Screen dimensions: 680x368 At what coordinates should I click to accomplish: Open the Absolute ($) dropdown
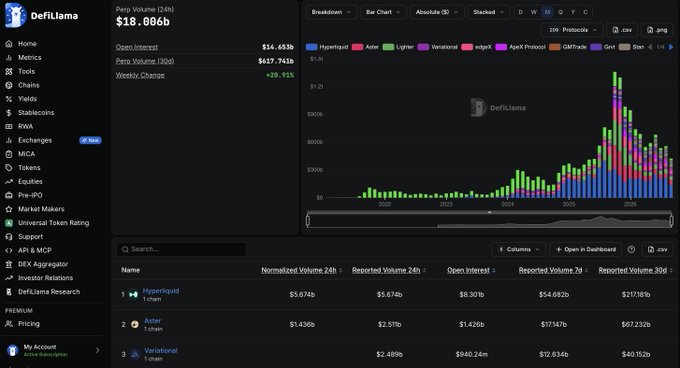tap(437, 12)
